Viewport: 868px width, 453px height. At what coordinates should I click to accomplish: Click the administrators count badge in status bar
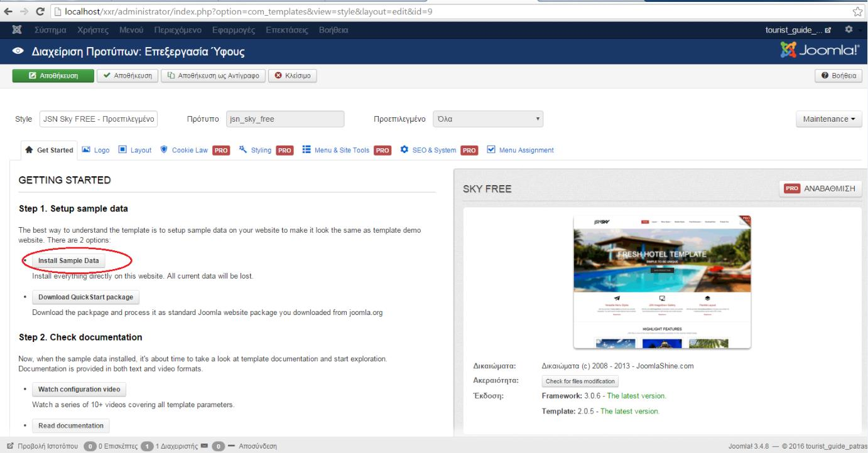tap(148, 446)
